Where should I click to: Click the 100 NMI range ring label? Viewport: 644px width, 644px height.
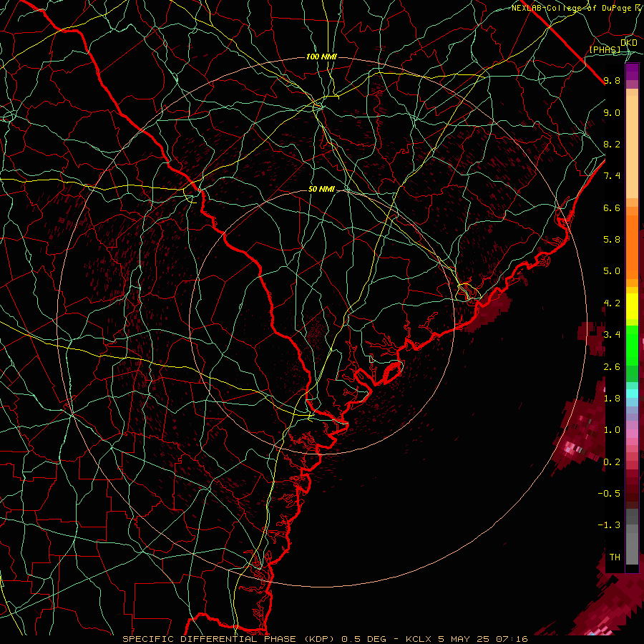click(x=321, y=57)
